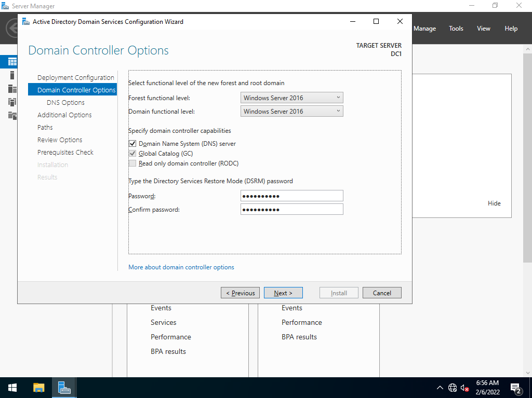Click the Server Manager title icon
This screenshot has width=532, height=398.
(5, 6)
